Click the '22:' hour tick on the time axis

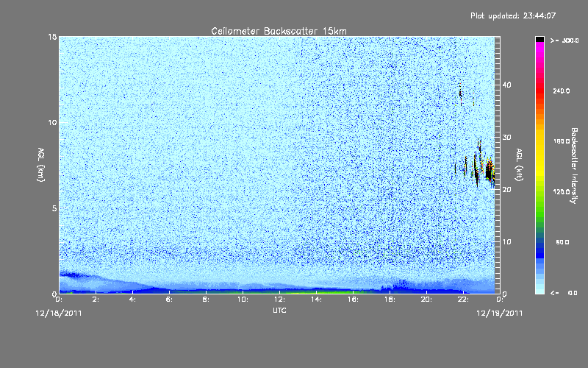click(x=464, y=300)
